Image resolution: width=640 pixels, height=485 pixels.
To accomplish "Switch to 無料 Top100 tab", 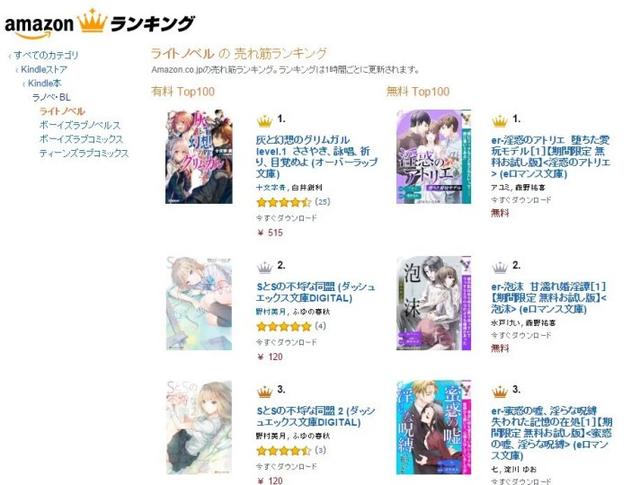I will pyautogui.click(x=418, y=91).
